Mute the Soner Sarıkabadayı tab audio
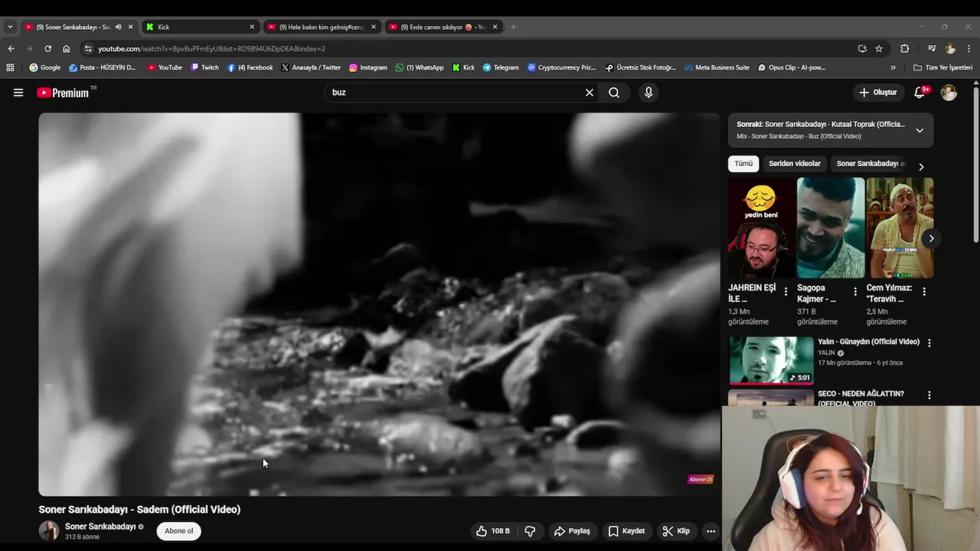The width and height of the screenshot is (980, 551). 118,27
